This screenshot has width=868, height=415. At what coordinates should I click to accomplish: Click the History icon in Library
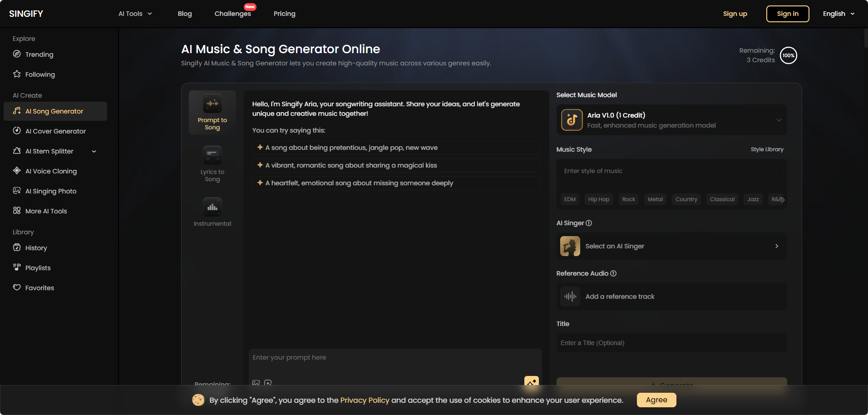tap(17, 247)
